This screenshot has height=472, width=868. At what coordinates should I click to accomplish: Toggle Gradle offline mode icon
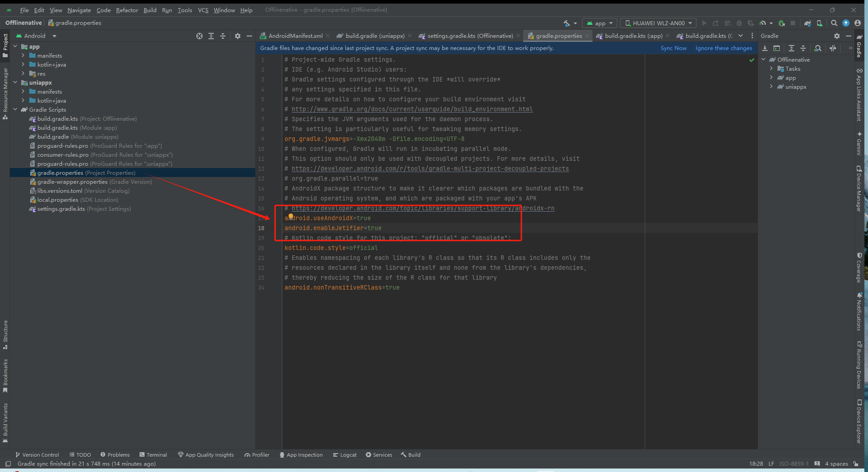[x=833, y=48]
